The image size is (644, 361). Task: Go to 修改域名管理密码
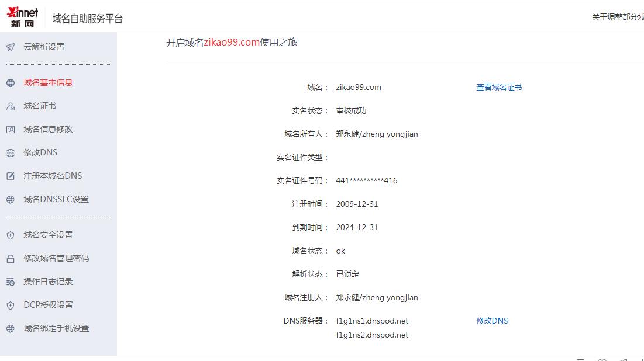56,258
